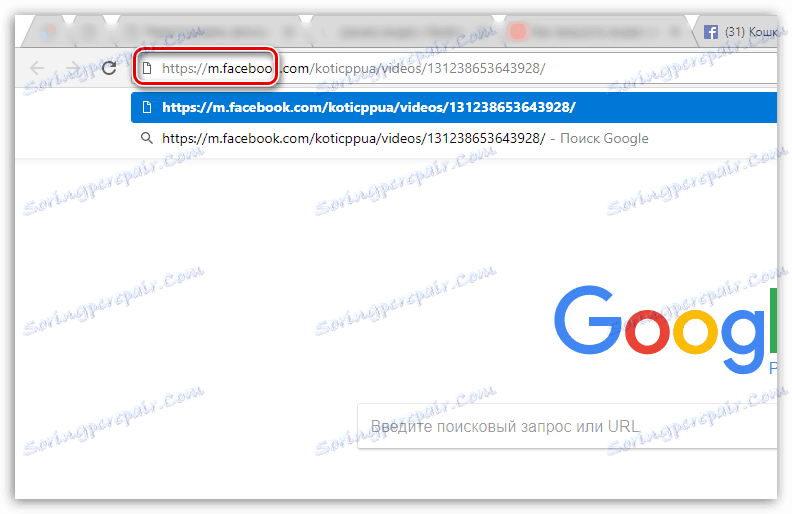Reload the current page
Image resolution: width=792 pixels, height=514 pixels.
pos(109,68)
